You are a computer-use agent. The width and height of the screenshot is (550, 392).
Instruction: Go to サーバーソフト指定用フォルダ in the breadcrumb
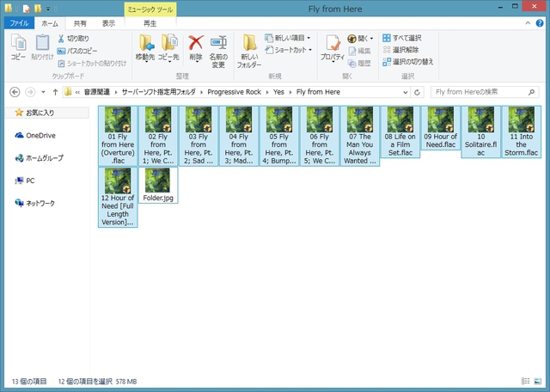(x=158, y=92)
